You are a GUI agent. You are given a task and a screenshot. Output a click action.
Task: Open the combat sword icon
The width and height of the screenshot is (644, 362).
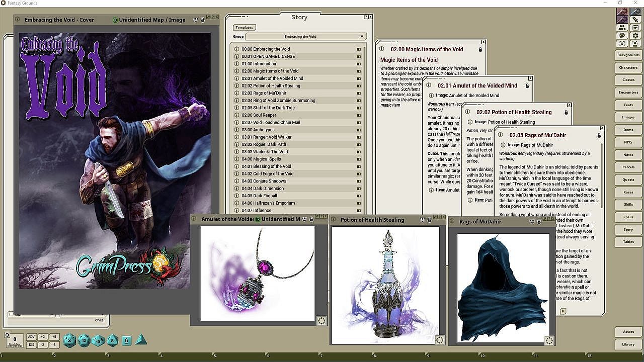635,19
